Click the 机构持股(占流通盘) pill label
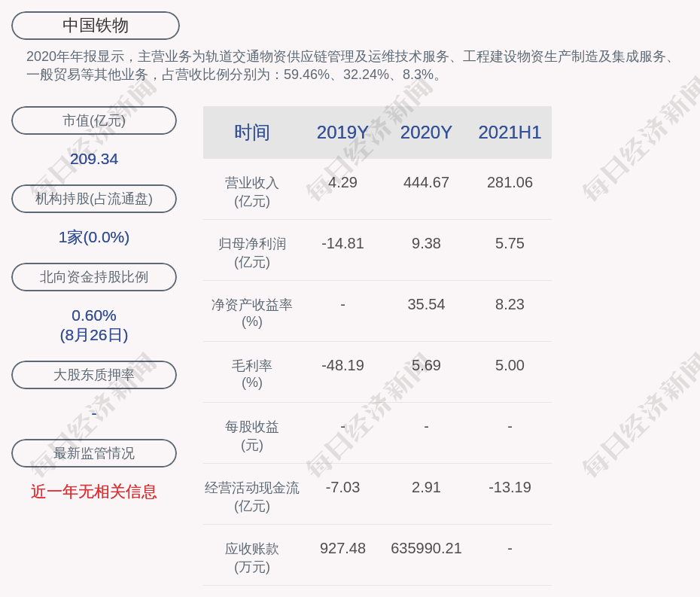The height and width of the screenshot is (597, 700). (94, 199)
